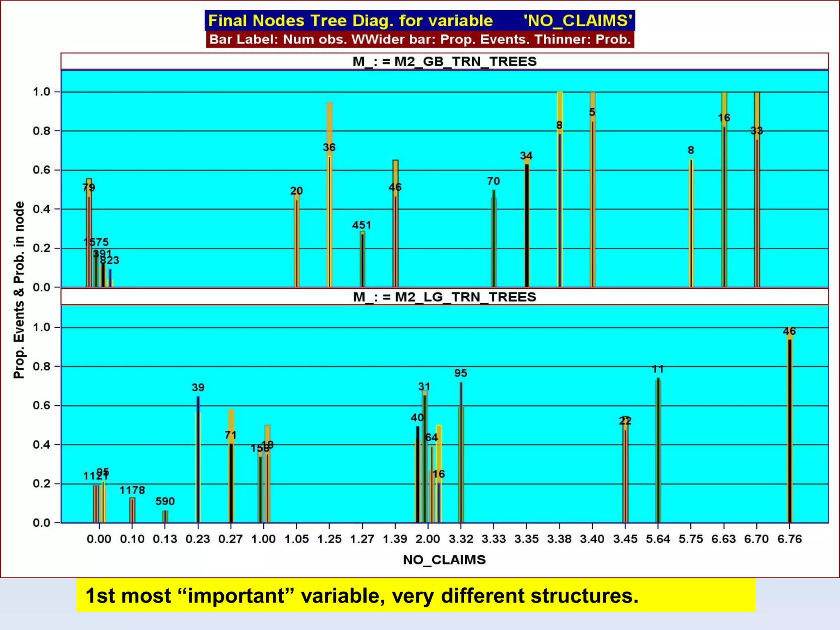This screenshot has width=840, height=630.
Task: Select the 'M_: = M2_LG_TRN_TREES' panel header
Action: 444,297
